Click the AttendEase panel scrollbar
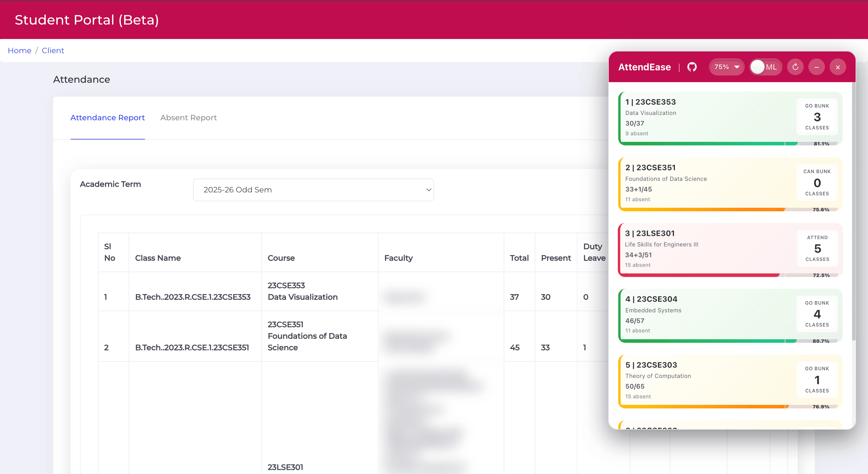The image size is (868, 474). tap(854, 212)
